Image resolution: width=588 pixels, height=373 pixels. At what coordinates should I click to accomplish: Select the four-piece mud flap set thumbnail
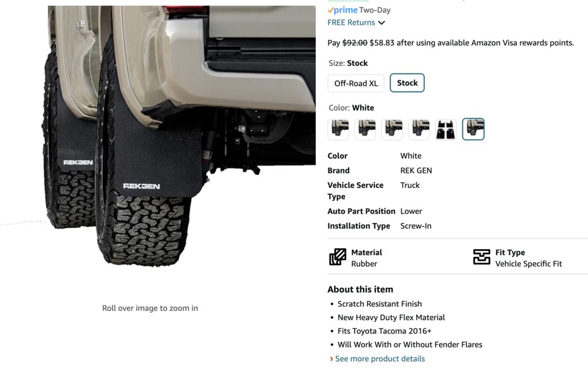(446, 129)
